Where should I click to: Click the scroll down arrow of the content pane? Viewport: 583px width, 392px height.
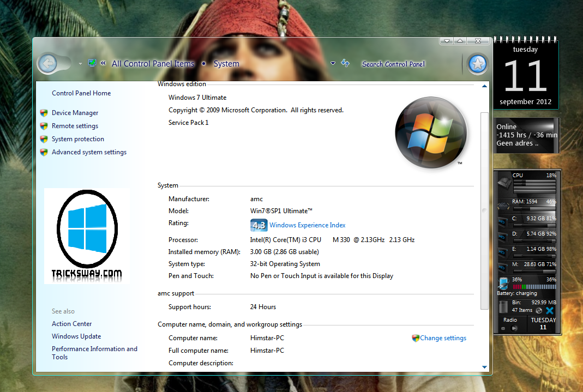pos(484,367)
